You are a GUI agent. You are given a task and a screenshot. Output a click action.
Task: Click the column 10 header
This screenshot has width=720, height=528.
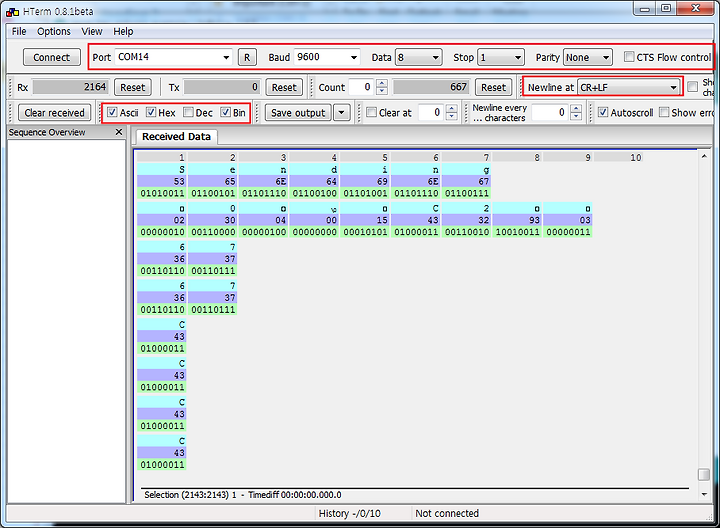(x=619, y=157)
